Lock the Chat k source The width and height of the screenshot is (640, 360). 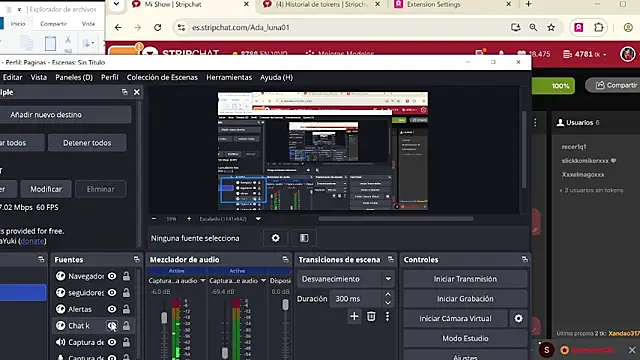[x=126, y=325]
